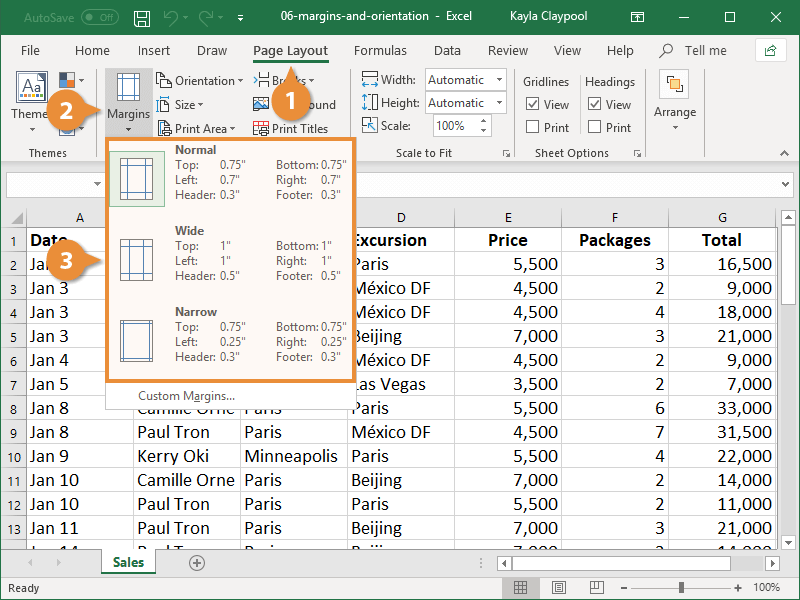800x600 pixels.
Task: Switch to the Formulas tab
Action: tap(380, 51)
